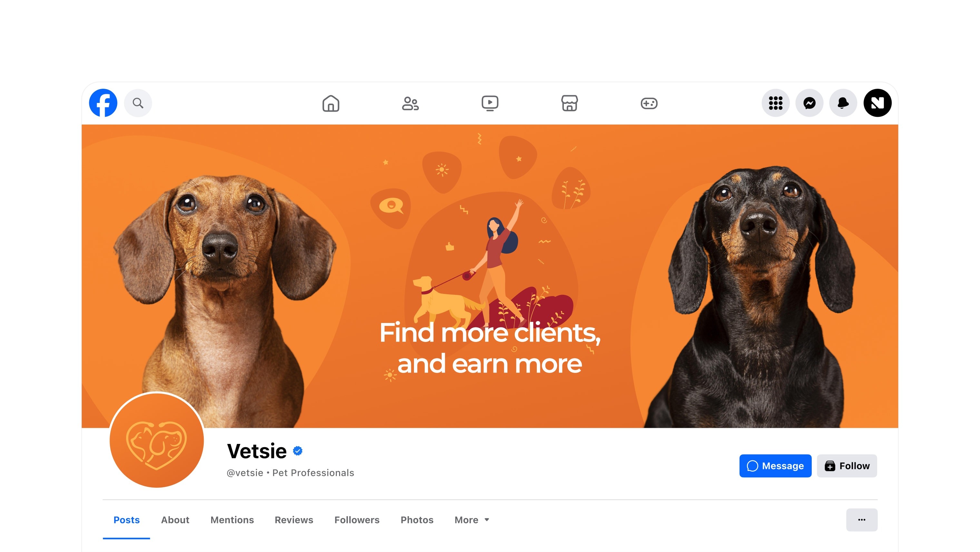Open the Messenger icon
The height and width of the screenshot is (552, 980).
(x=809, y=103)
